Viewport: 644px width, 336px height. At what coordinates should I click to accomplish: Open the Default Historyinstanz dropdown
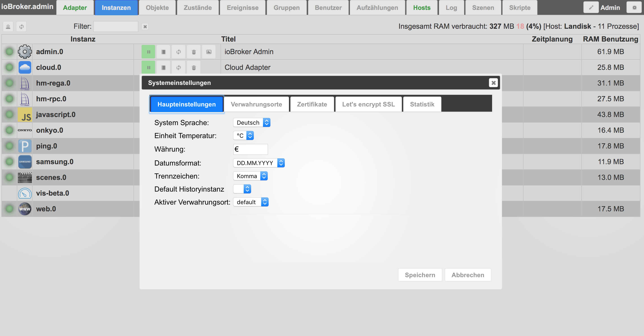tap(242, 189)
